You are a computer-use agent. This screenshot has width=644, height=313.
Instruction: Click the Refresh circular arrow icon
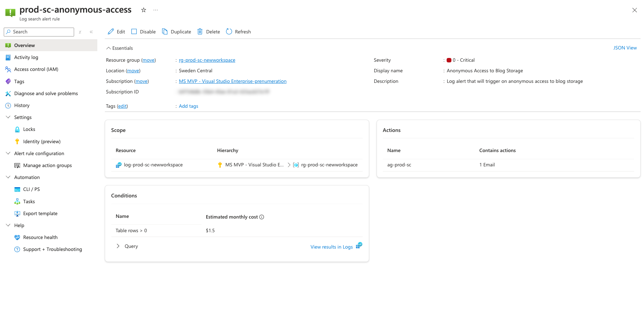pos(229,31)
